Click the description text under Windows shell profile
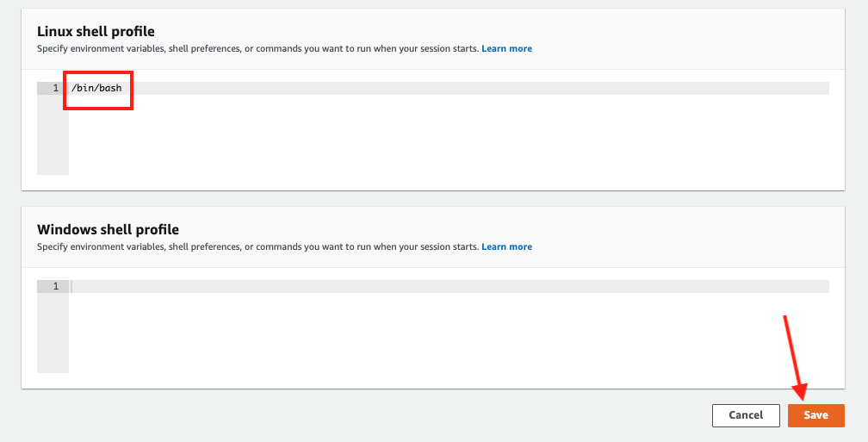The image size is (868, 442). tap(257, 246)
